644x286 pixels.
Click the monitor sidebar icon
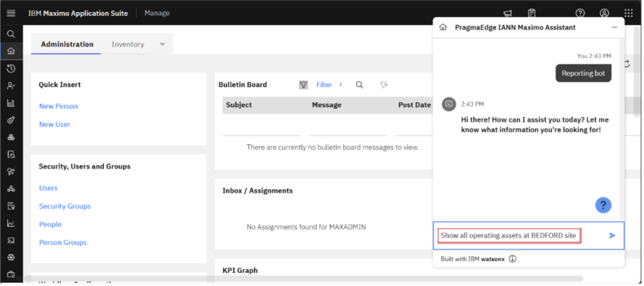tap(11, 240)
